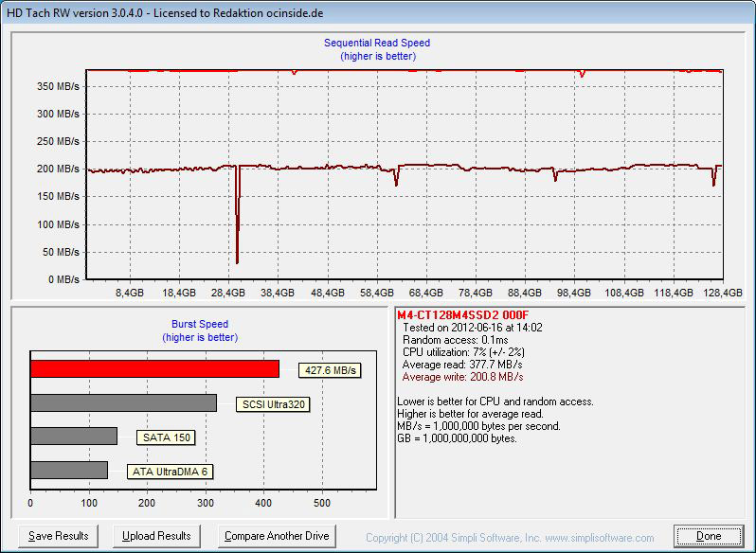Click the Sequential Read Speed chart title
The height and width of the screenshot is (553, 756).
click(377, 43)
